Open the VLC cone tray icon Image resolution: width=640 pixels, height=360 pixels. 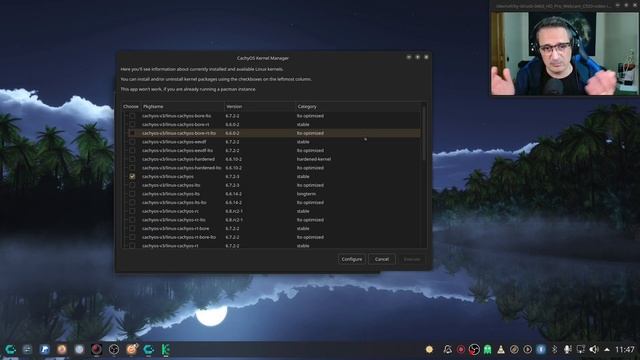501,349
